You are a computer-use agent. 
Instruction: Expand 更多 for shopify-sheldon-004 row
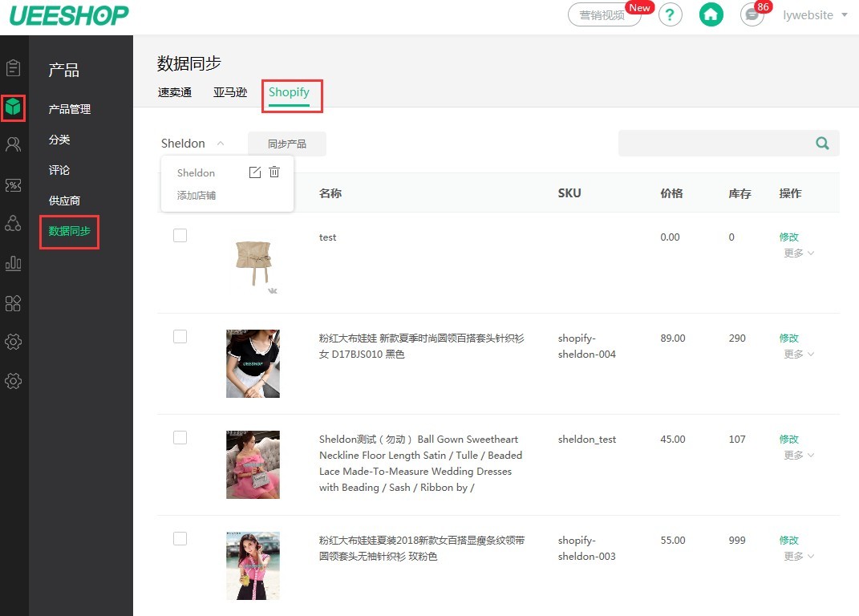799,355
